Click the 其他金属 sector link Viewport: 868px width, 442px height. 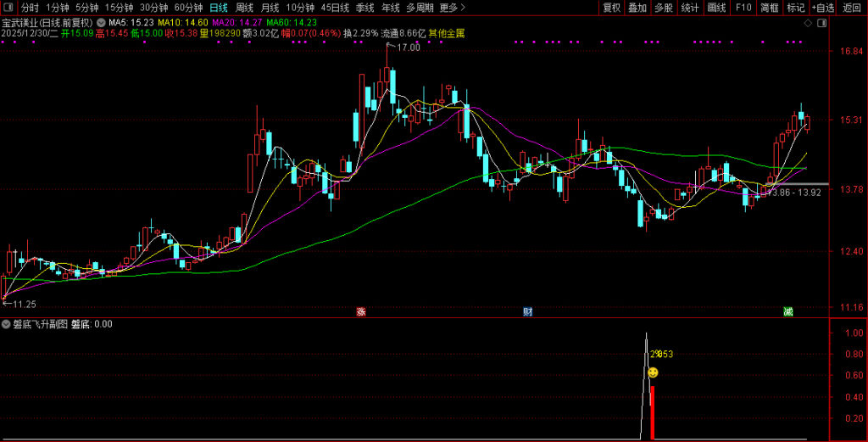(x=446, y=34)
